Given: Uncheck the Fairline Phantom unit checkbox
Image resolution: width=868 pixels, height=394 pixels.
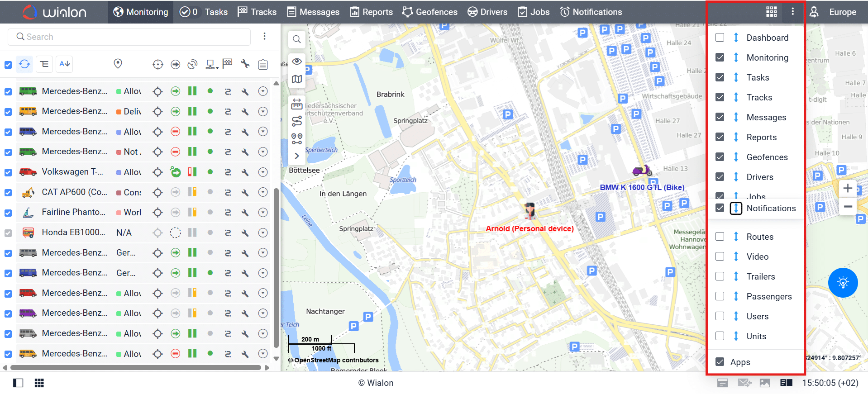Looking at the screenshot, I should (8, 213).
